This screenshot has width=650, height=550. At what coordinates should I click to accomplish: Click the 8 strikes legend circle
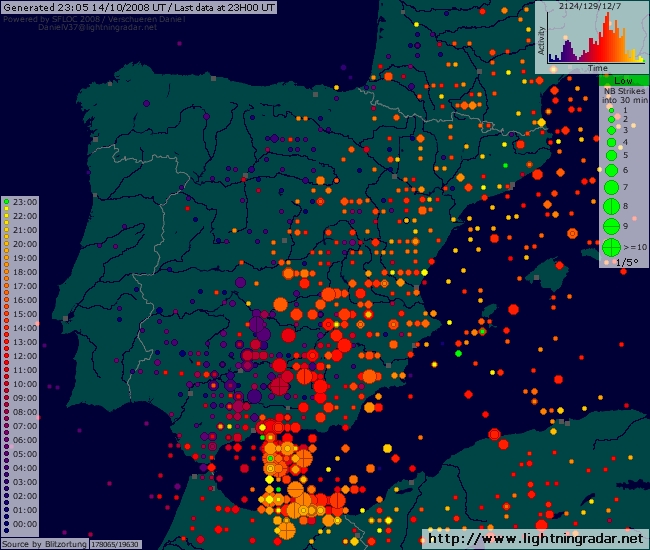[610, 206]
